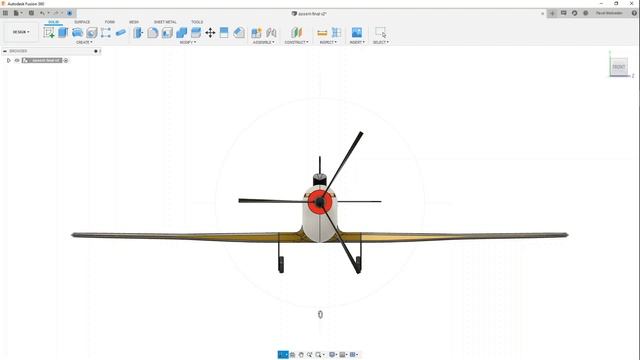Expand the root component tree node
640x360 pixels.
pos(9,60)
